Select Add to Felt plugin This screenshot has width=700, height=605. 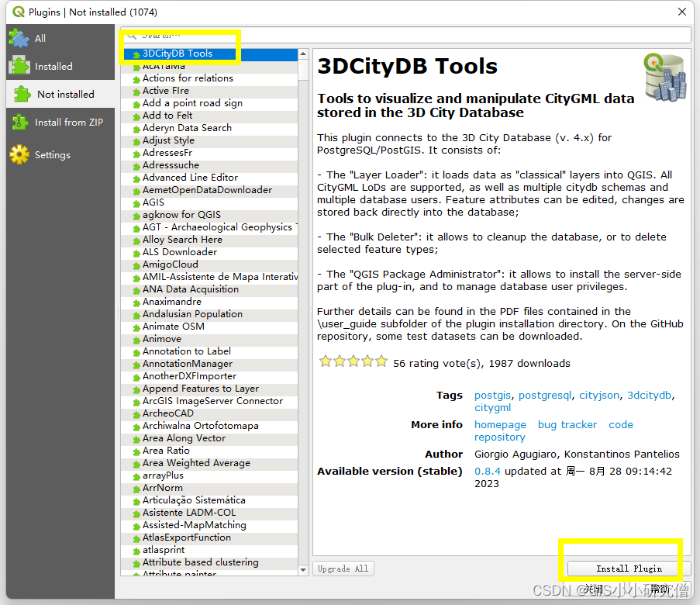pyautogui.click(x=209, y=116)
